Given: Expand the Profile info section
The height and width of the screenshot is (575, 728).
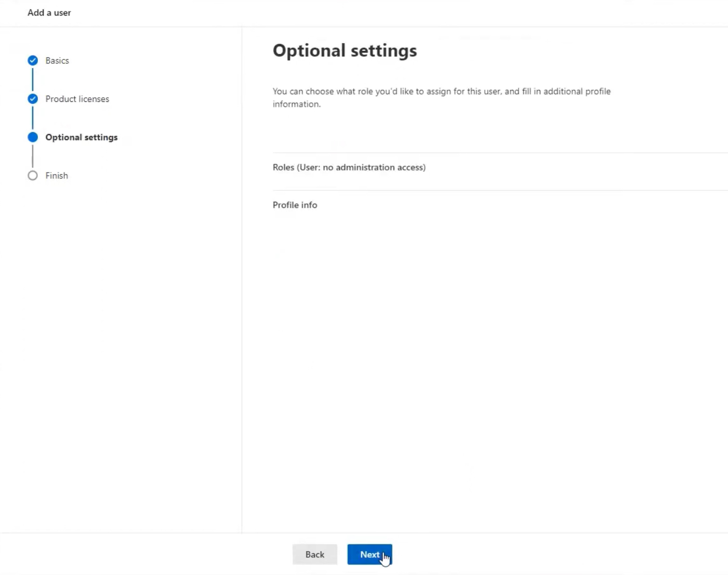Looking at the screenshot, I should tap(500, 205).
